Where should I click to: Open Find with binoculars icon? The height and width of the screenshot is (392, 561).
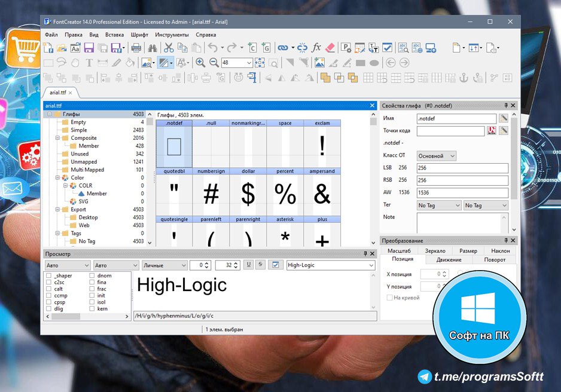click(153, 48)
